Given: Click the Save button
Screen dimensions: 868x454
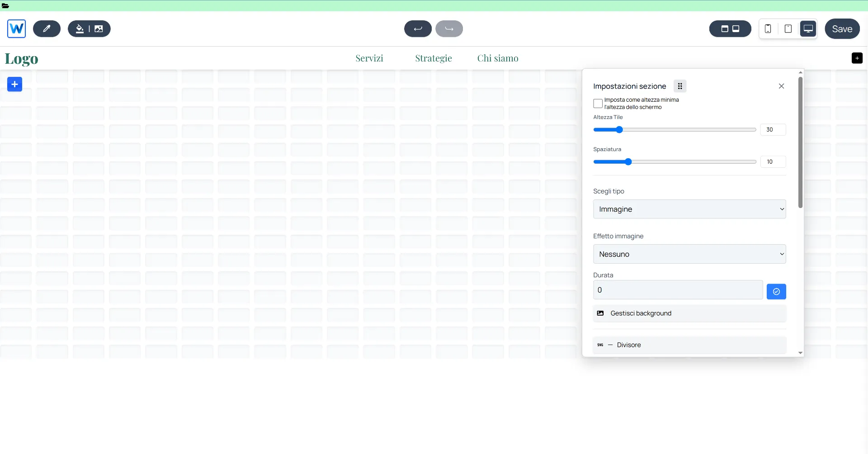Looking at the screenshot, I should coord(842,29).
